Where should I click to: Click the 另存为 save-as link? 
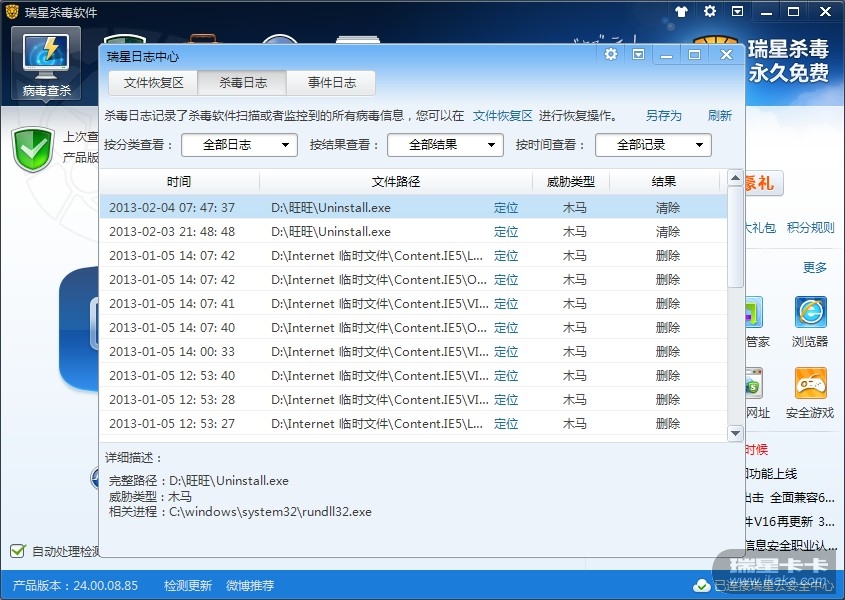pyautogui.click(x=663, y=115)
